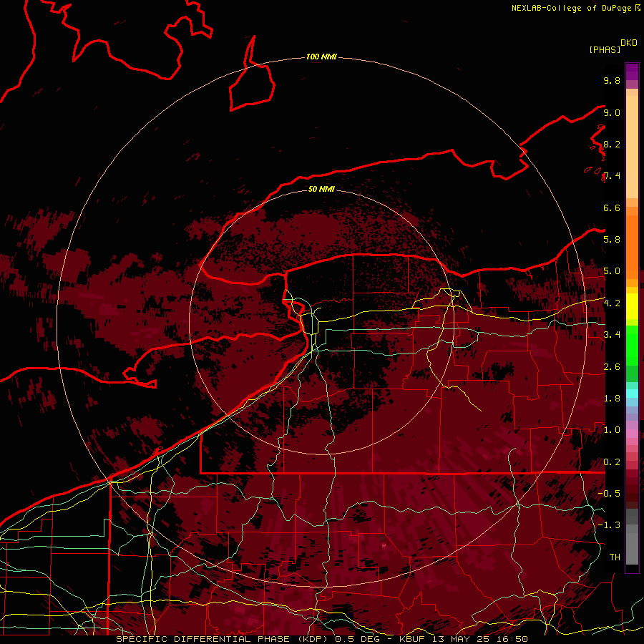Click the -1.3 scale value

tap(609, 525)
